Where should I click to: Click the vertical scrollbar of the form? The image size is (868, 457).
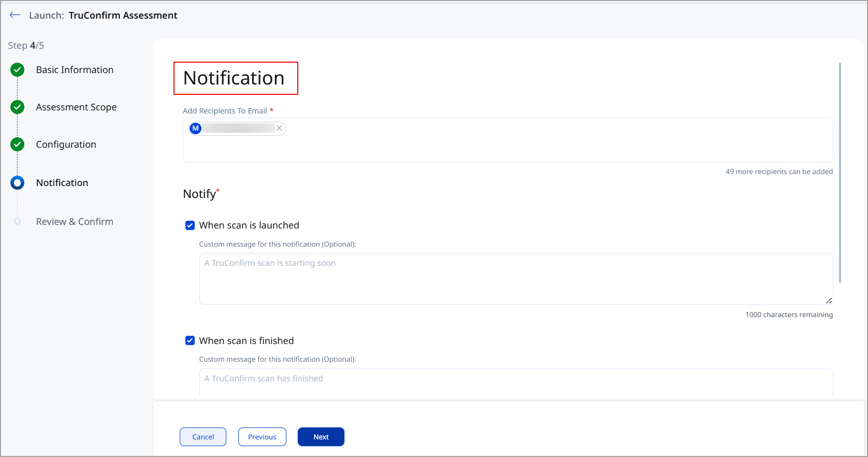[840, 173]
